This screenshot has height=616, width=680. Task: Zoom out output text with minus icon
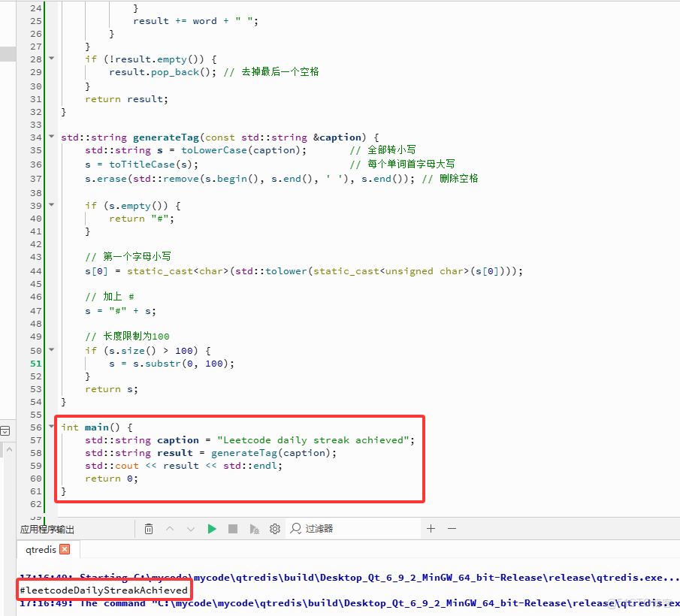point(452,528)
